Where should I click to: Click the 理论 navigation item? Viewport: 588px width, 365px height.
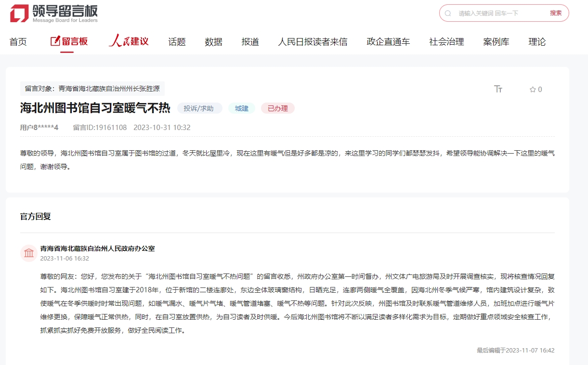coord(537,42)
